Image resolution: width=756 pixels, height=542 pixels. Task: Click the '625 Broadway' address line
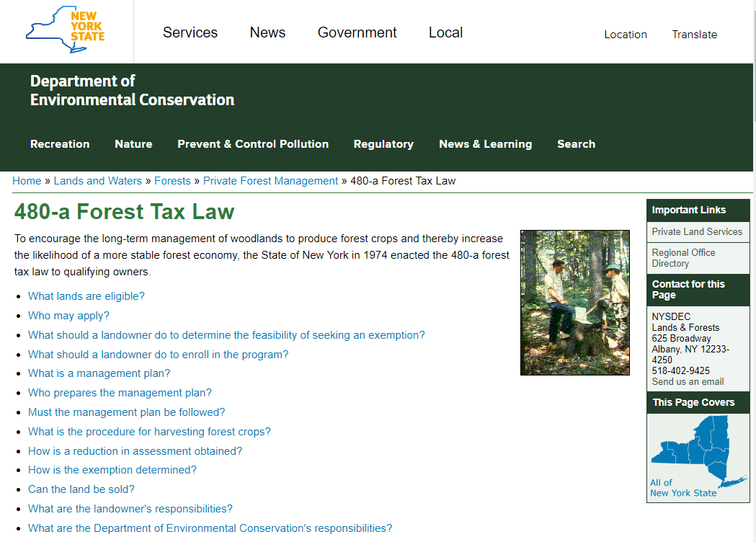(x=681, y=339)
